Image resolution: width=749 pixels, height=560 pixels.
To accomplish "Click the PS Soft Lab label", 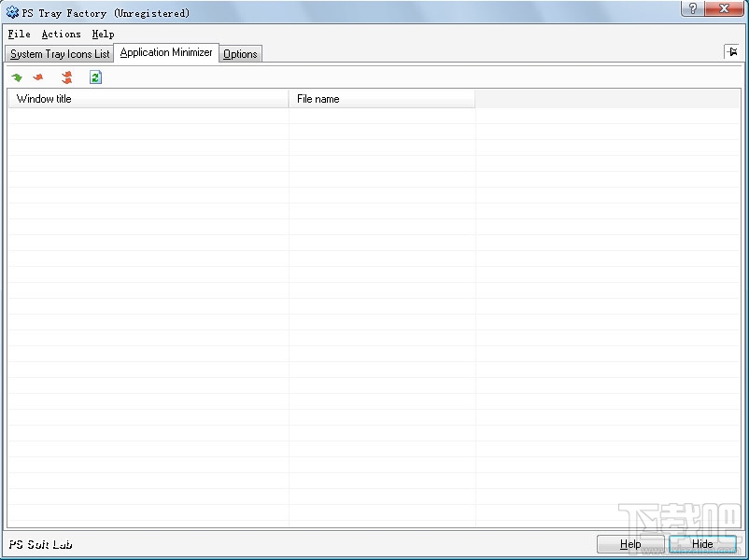I will [x=40, y=544].
